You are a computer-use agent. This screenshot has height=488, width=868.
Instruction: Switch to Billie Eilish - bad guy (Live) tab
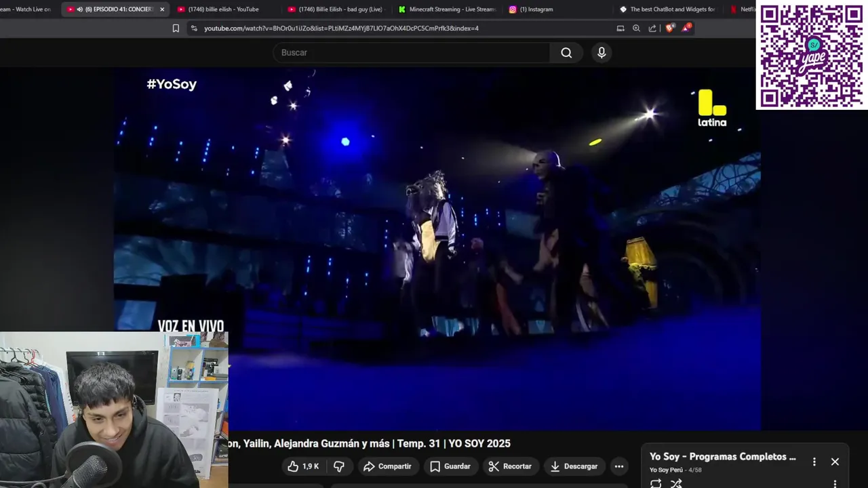click(x=336, y=9)
